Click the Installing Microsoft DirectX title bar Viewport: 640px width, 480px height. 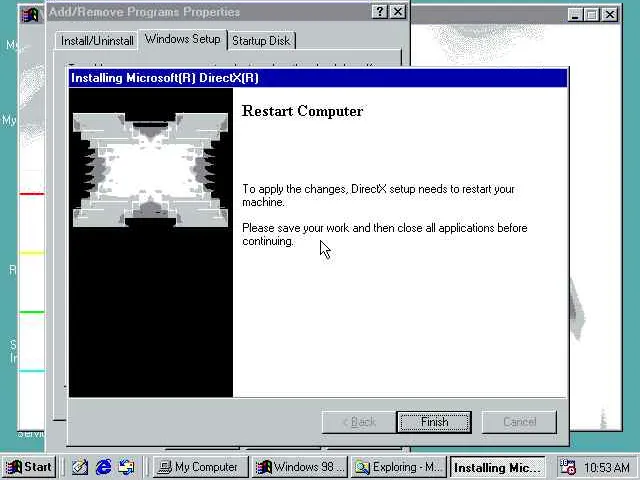pos(318,78)
